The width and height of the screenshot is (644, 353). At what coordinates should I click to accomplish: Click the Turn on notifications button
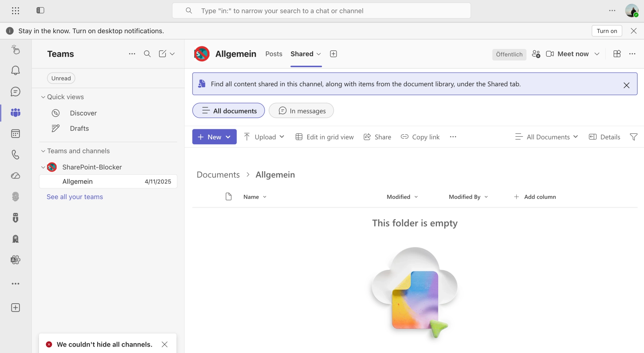[607, 31]
